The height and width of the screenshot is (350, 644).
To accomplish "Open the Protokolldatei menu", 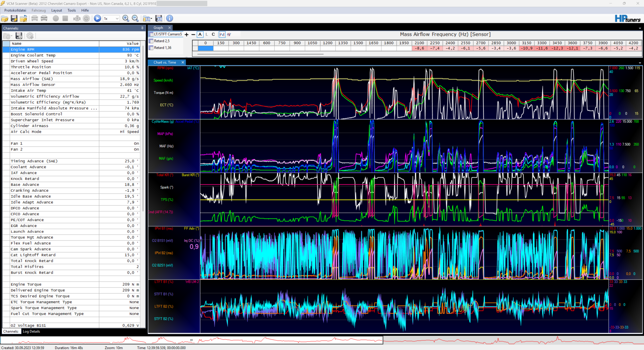I will click(15, 10).
